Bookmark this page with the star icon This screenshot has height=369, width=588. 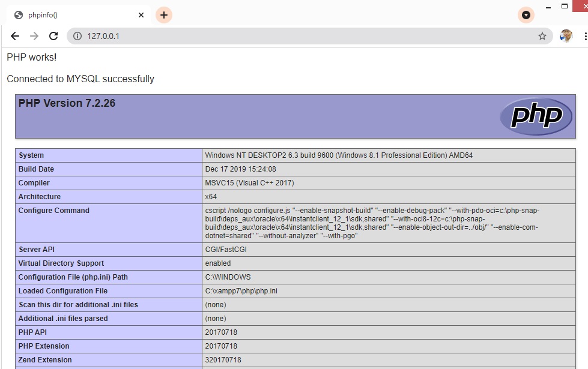(542, 36)
